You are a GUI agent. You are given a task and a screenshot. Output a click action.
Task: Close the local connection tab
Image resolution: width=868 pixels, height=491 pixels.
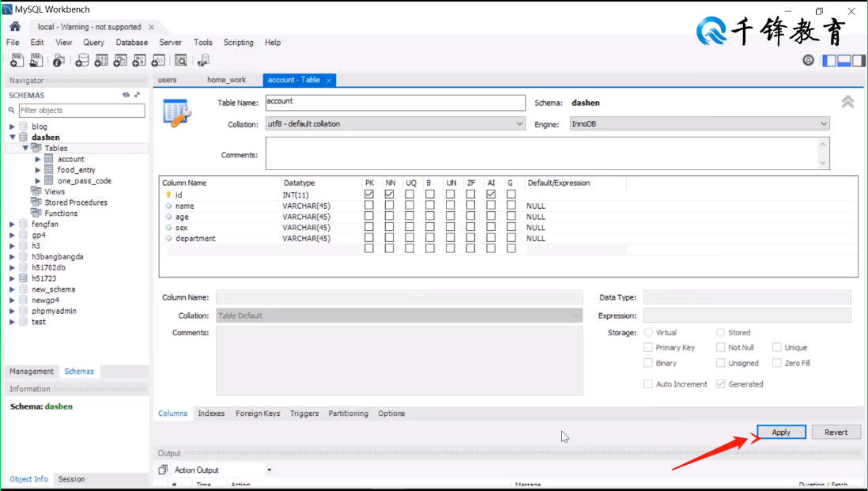[151, 27]
